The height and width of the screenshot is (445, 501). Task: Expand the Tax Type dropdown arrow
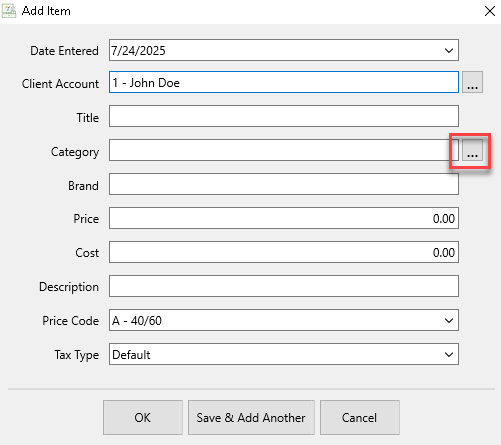tap(449, 354)
